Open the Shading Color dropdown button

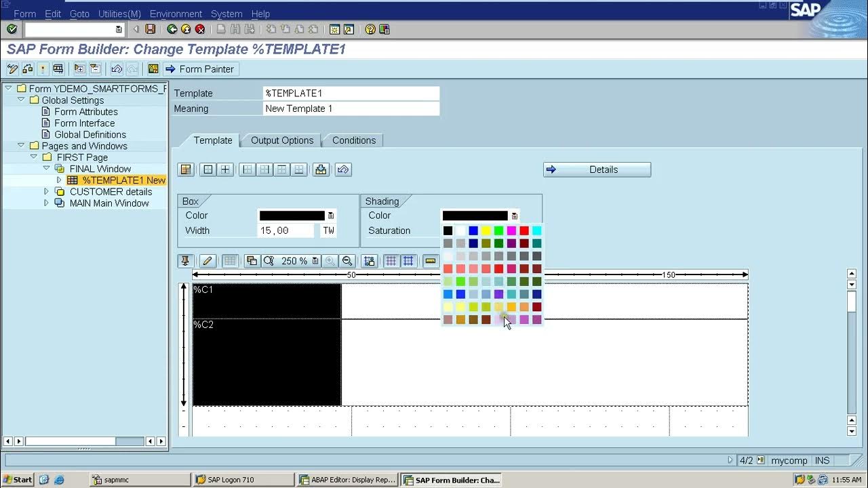515,216
